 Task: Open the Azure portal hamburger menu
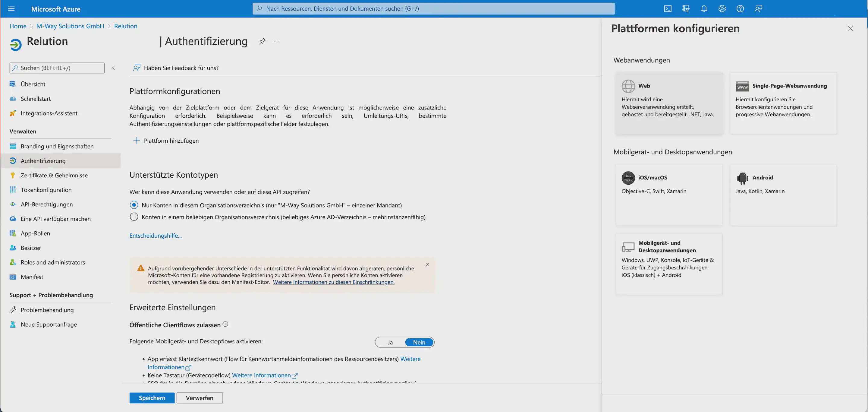[11, 9]
